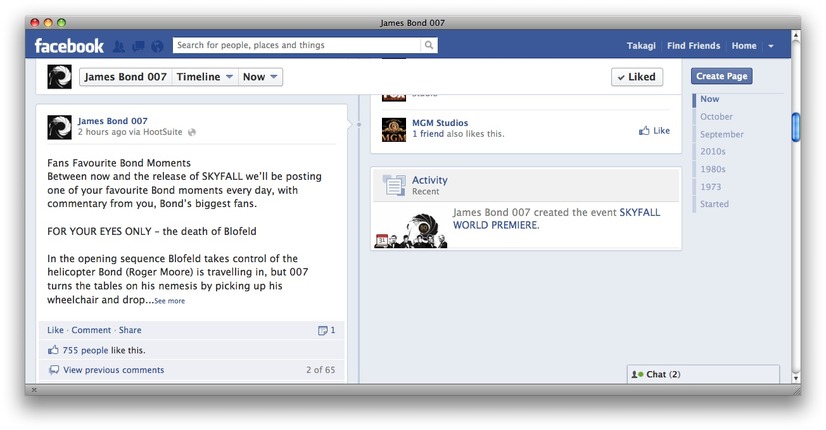Jump to 1973 in timeline
This screenshot has height=430, width=826.
[x=711, y=187]
